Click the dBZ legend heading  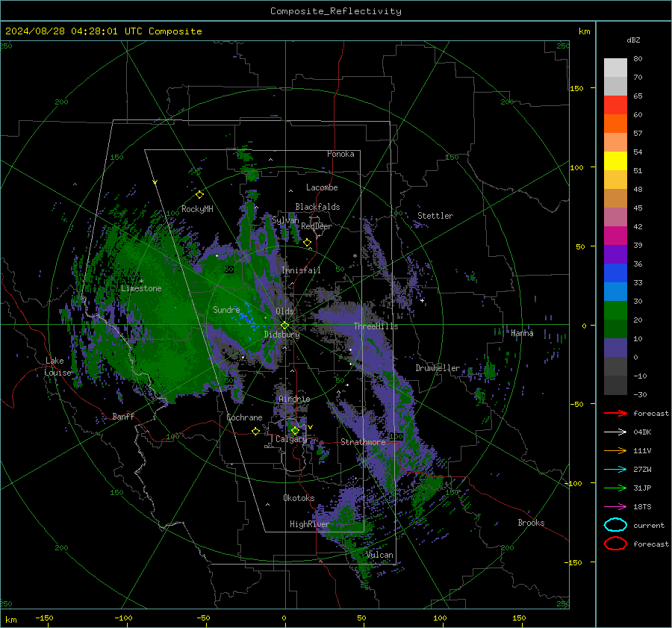(x=633, y=40)
